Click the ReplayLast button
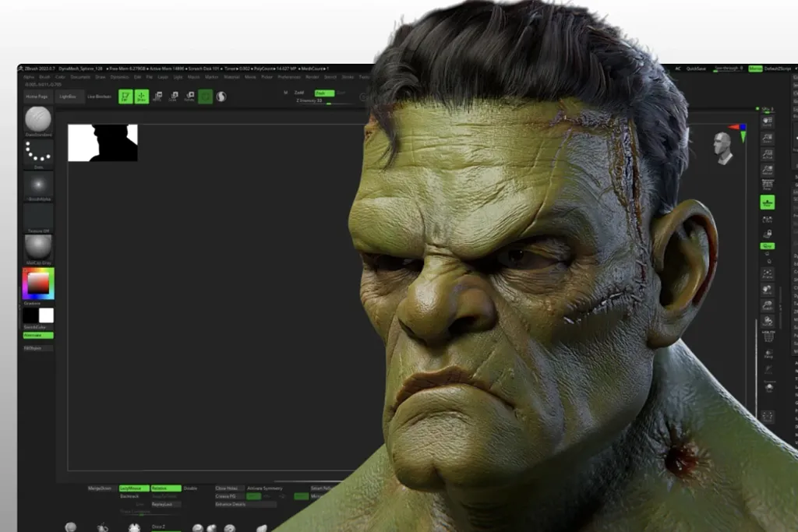This screenshot has height=532, width=798. click(165, 505)
